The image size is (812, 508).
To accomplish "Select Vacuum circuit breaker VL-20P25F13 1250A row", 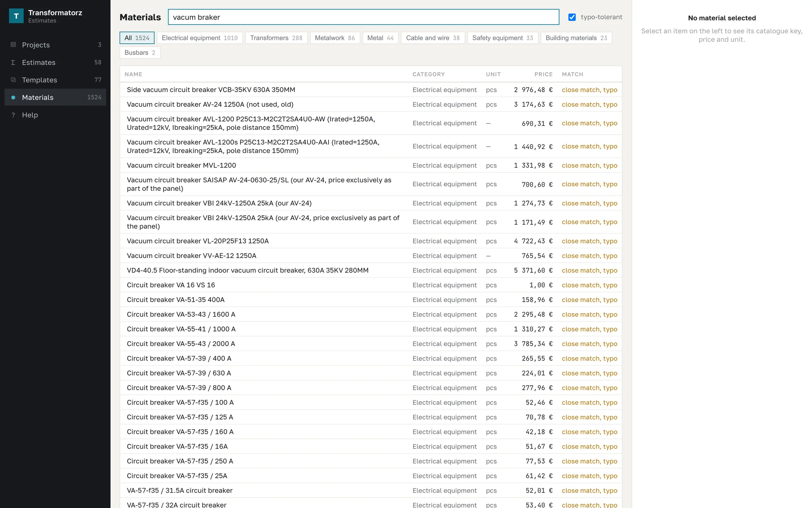I will coord(371,241).
